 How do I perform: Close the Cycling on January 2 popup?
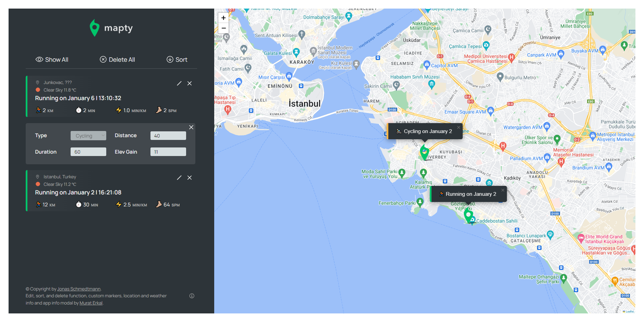459,128
